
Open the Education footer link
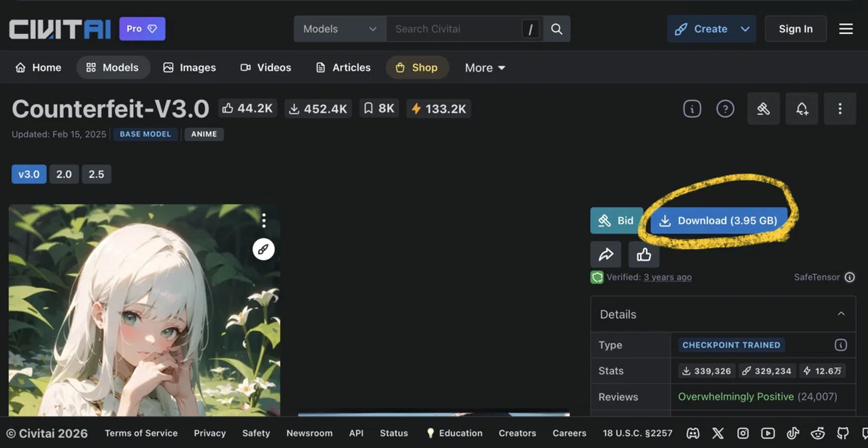(x=454, y=433)
